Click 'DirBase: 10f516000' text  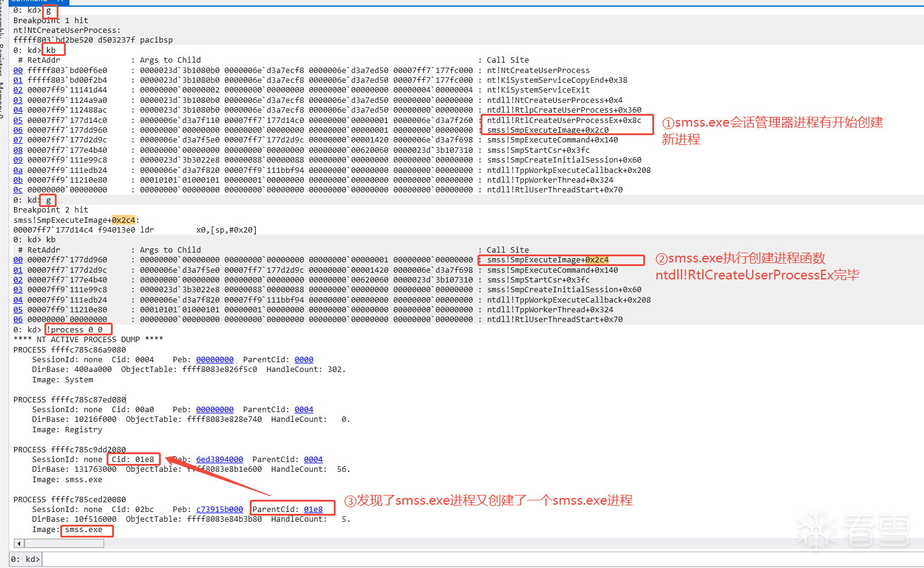click(x=74, y=519)
